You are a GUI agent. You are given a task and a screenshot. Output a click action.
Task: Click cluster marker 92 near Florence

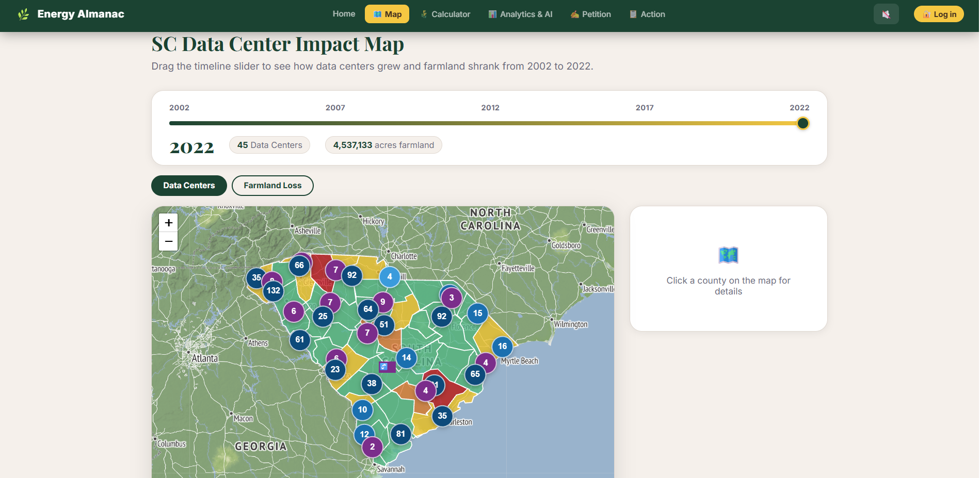[442, 317]
